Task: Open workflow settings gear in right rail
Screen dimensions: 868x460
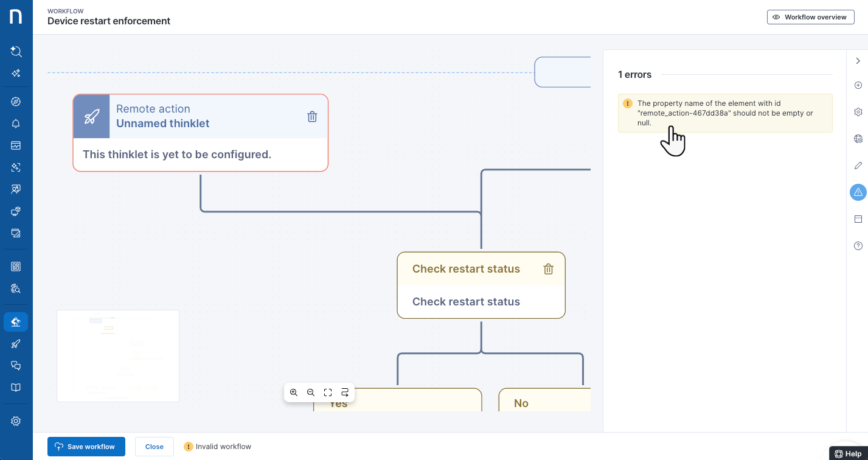Action: [858, 112]
